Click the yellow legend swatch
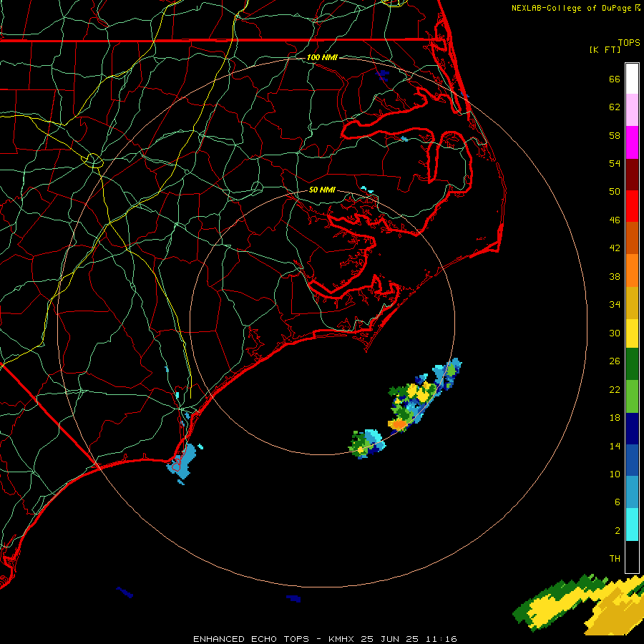644x644 pixels. pyautogui.click(x=632, y=333)
